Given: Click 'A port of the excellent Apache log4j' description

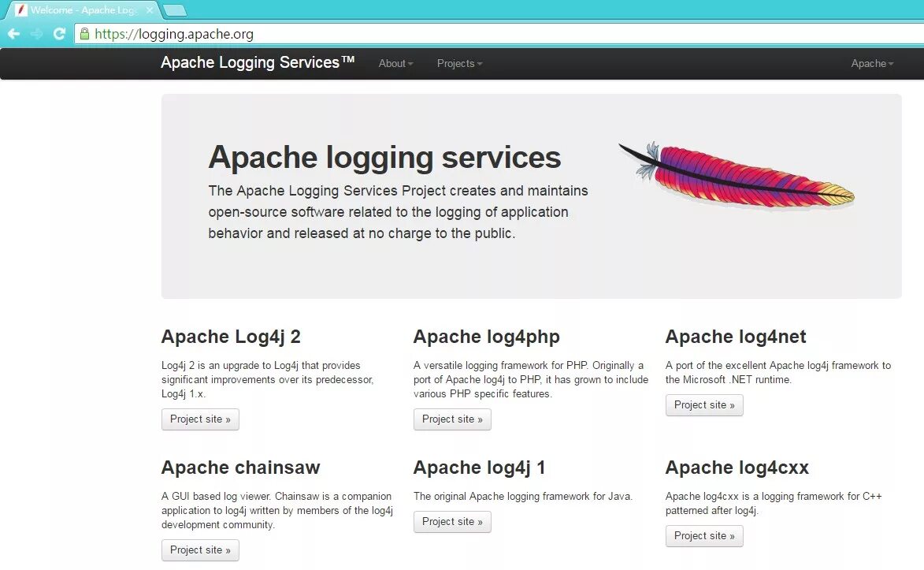Looking at the screenshot, I should pos(778,372).
